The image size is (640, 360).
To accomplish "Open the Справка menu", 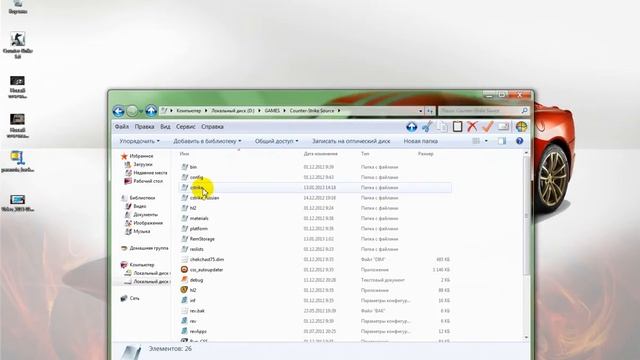I will [x=212, y=127].
